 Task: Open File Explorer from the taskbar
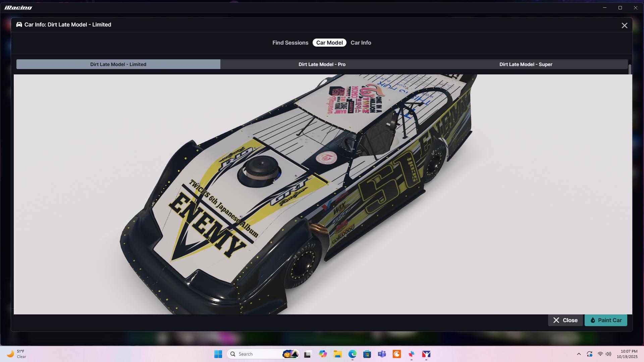337,354
